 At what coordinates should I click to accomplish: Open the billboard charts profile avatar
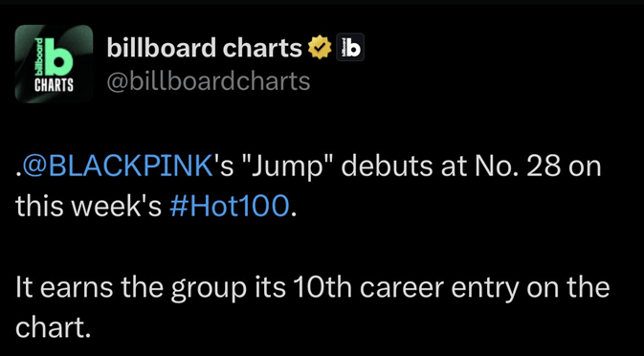[x=54, y=64]
